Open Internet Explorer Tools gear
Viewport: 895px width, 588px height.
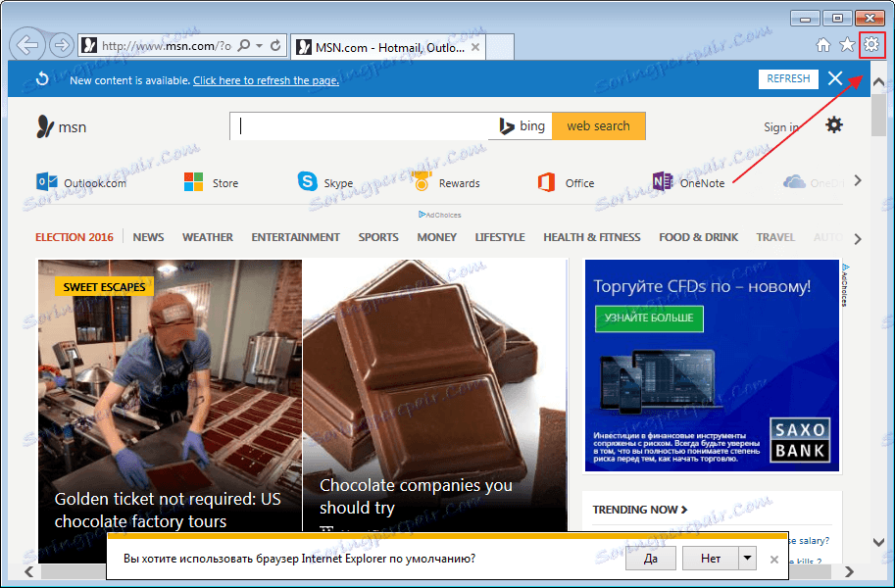(x=870, y=44)
